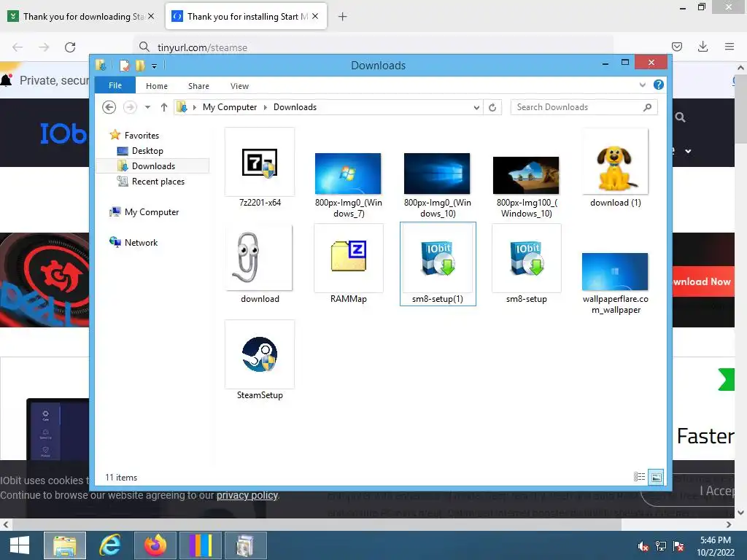Expand the breadcrumb arrow before My Computer
This screenshot has width=747, height=560.
click(194, 108)
